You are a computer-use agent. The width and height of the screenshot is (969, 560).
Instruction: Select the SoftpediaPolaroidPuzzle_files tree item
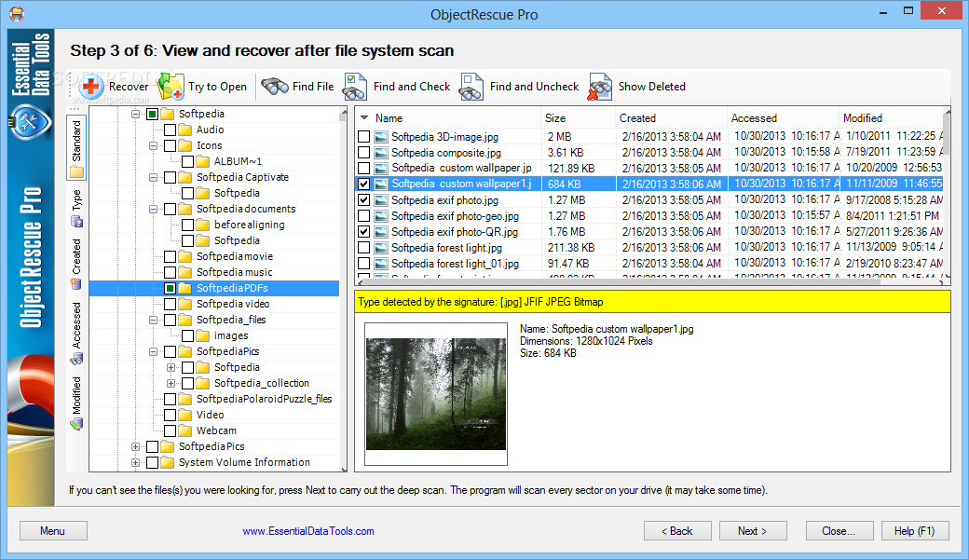(x=264, y=400)
